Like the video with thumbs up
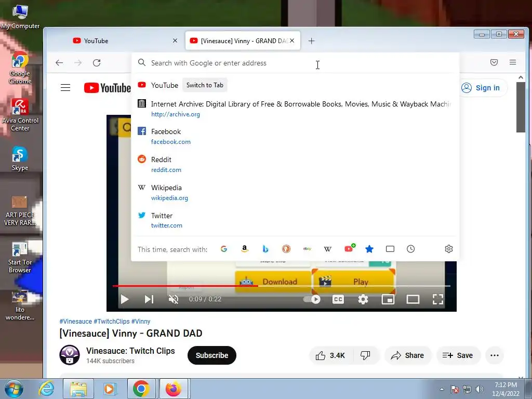The width and height of the screenshot is (532, 399). (331, 355)
